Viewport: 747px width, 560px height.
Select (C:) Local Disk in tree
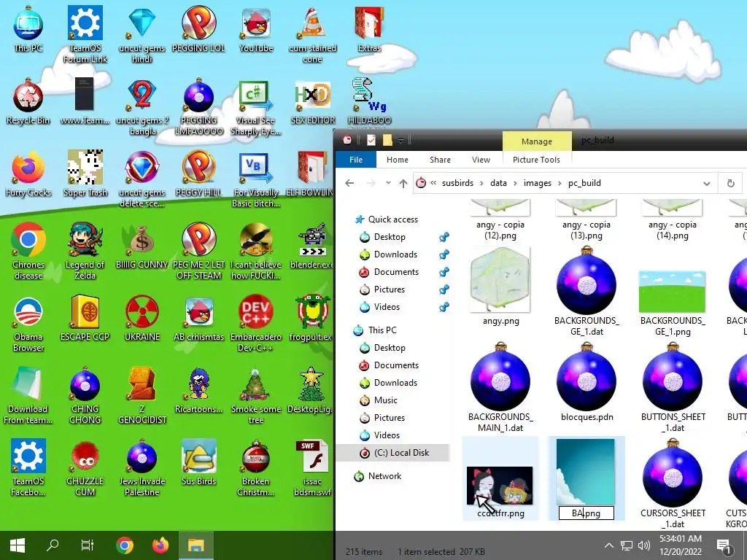393,453
